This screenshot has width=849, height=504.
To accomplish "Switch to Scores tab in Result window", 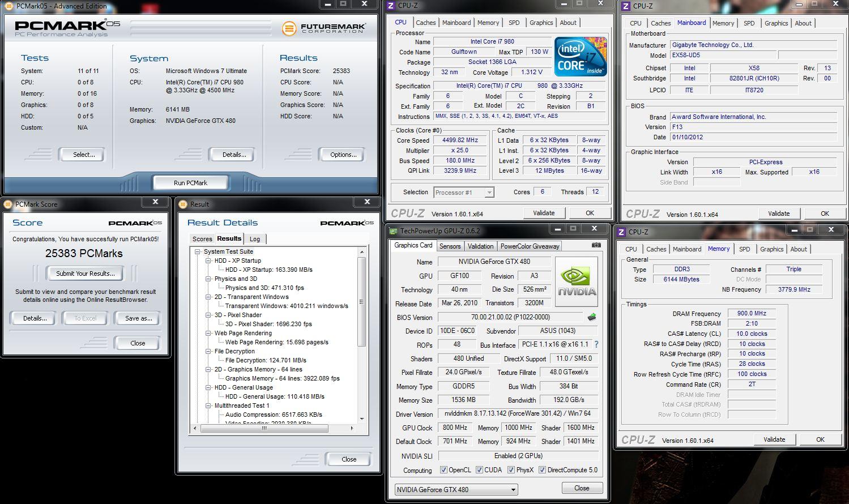I will 202,239.
